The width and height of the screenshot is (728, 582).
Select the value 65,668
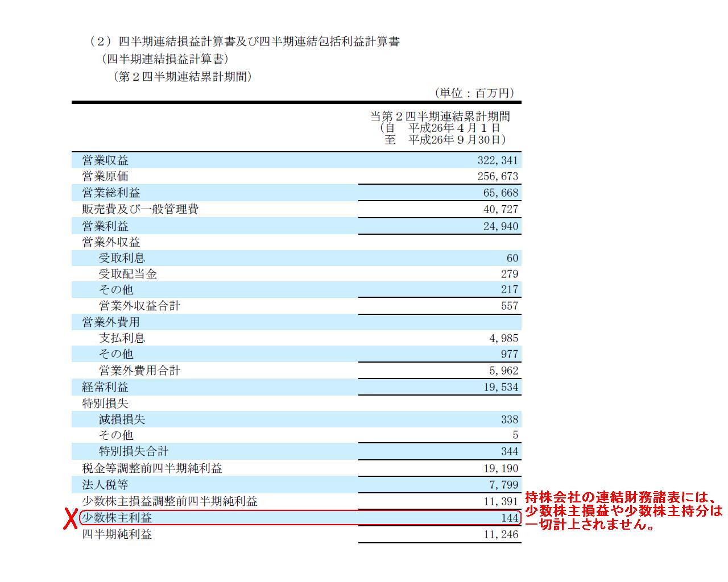[500, 193]
